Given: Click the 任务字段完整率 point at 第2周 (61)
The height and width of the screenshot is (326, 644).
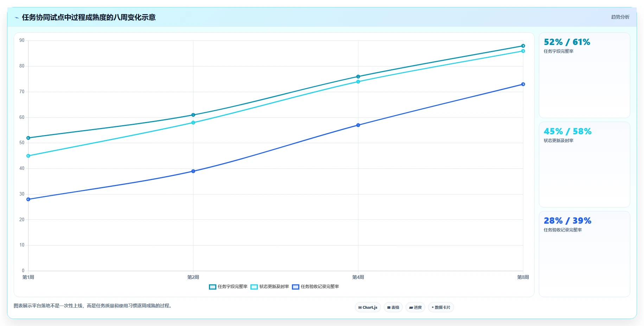Looking at the screenshot, I should [x=193, y=115].
